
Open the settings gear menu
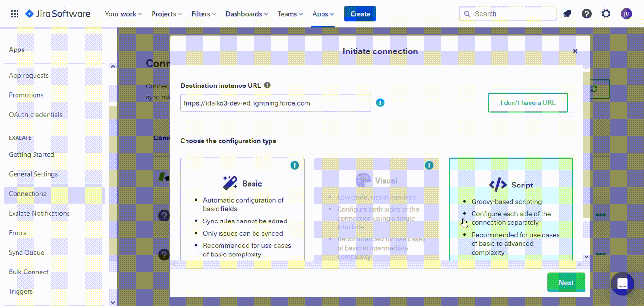coord(606,14)
